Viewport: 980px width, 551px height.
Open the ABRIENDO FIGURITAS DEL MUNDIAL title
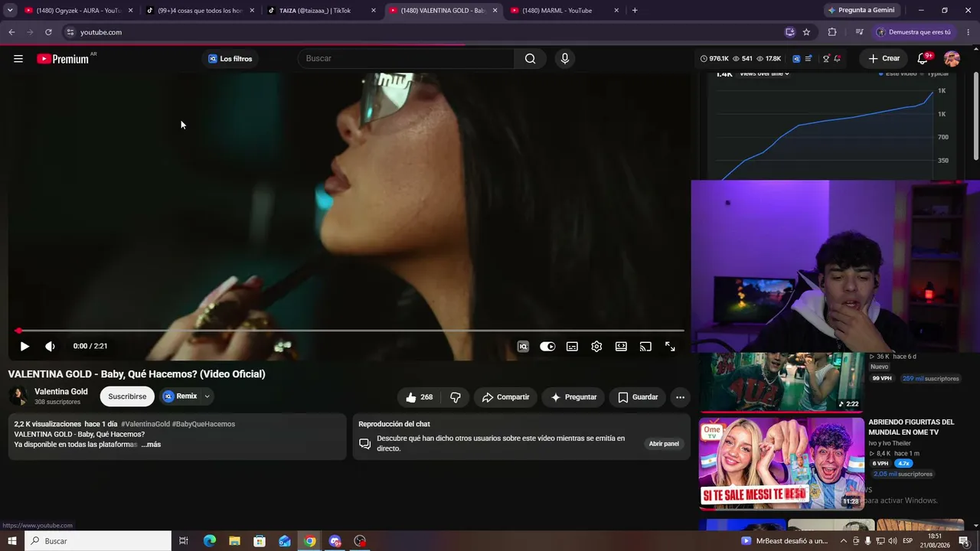pos(911,427)
